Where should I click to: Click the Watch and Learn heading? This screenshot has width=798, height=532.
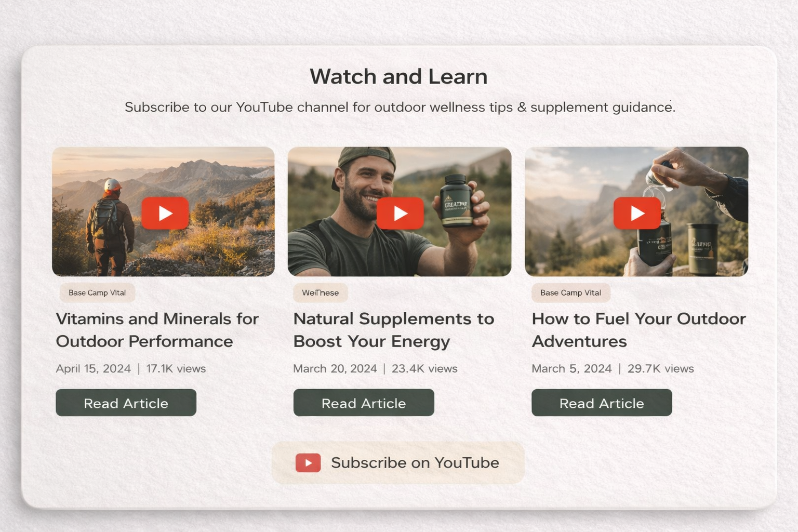click(x=398, y=76)
